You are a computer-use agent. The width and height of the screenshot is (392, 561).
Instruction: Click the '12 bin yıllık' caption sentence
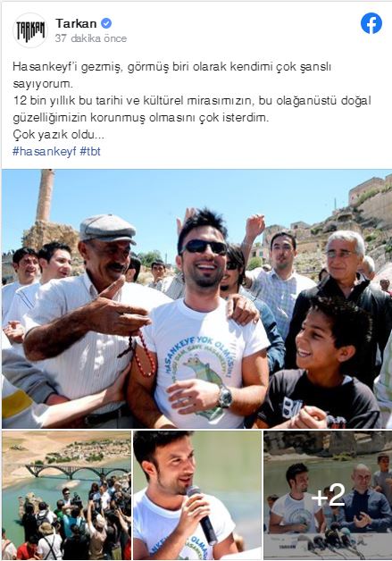click(192, 109)
